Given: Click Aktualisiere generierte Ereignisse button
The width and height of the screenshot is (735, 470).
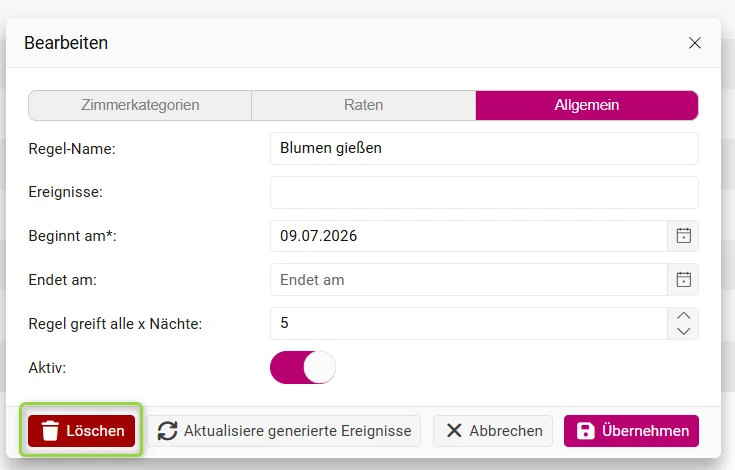Looking at the screenshot, I should click(x=284, y=431).
